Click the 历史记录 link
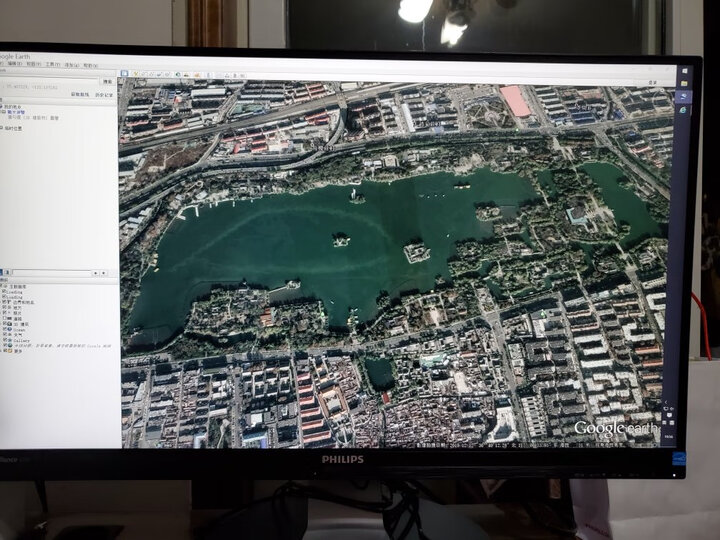This screenshot has width=720, height=540. click(x=104, y=95)
